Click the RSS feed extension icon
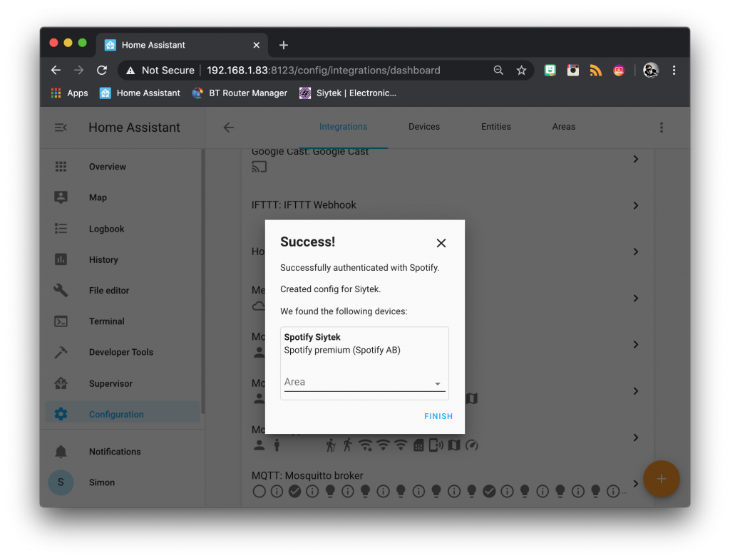The image size is (730, 560). (595, 71)
